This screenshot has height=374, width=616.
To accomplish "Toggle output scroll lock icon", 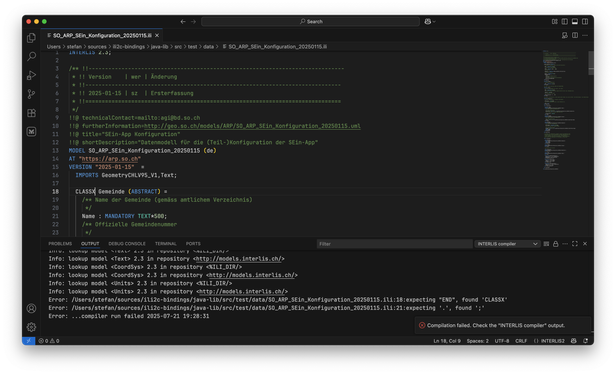I will [x=556, y=244].
